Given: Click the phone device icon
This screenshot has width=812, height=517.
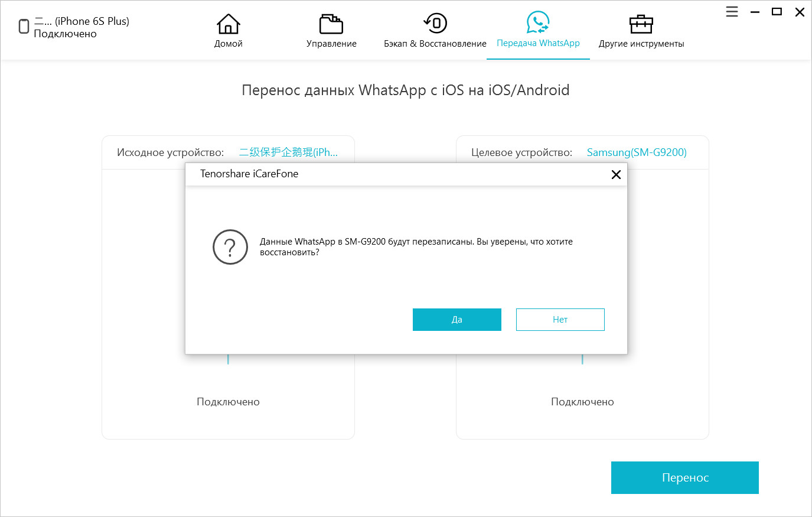Looking at the screenshot, I should point(24,27).
